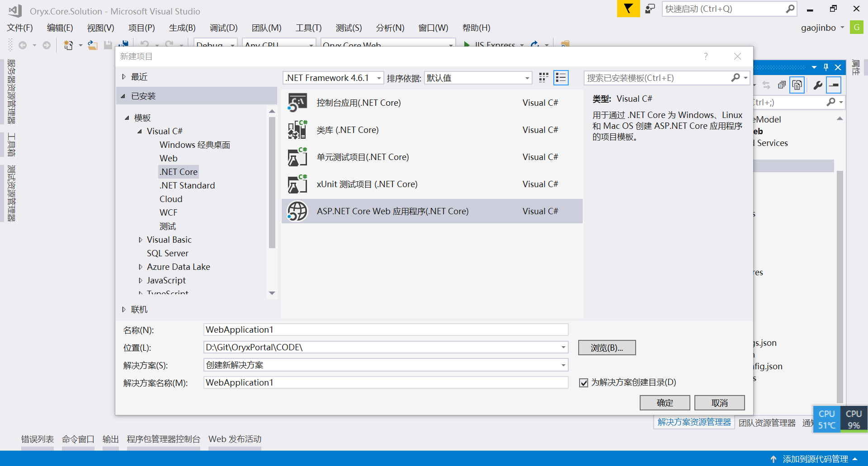Click the wrench settings icon in right panel
The height and width of the screenshot is (466, 868).
pyautogui.click(x=817, y=85)
